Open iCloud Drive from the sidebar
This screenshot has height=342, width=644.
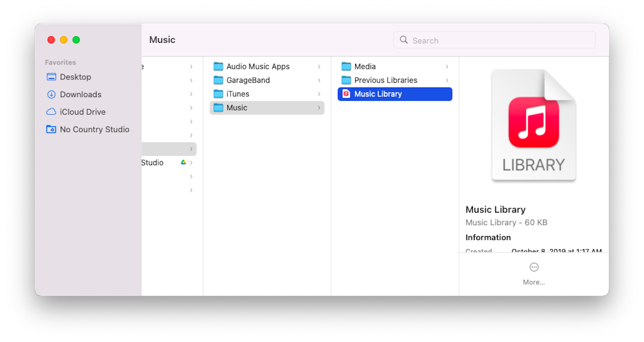pos(82,112)
